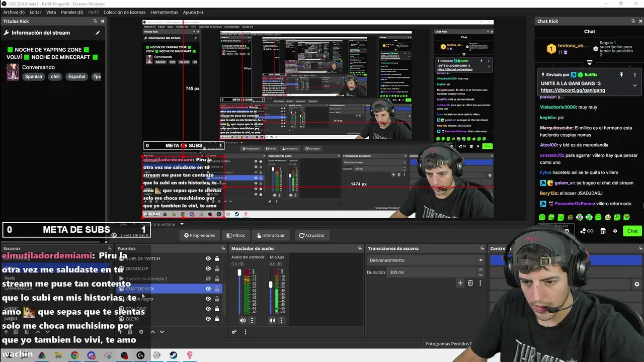Float the Transiciones de escena panel

(x=481, y=248)
